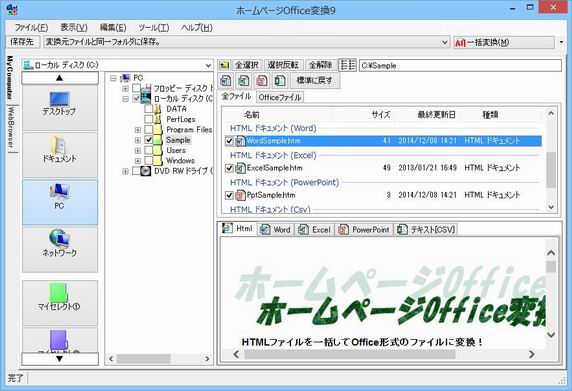Click the DVD RW drive icon
This screenshot has height=391, width=572.
(x=146, y=171)
